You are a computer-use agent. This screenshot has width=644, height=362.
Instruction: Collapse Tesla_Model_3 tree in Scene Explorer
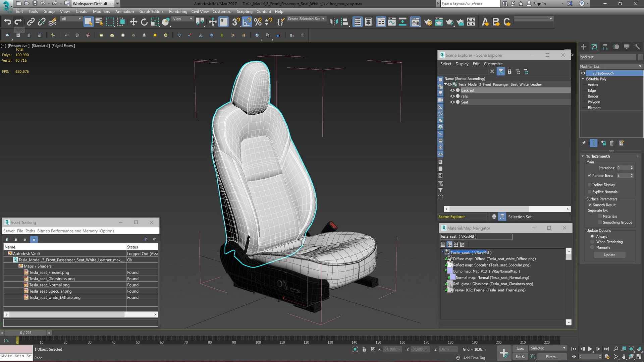click(x=445, y=84)
